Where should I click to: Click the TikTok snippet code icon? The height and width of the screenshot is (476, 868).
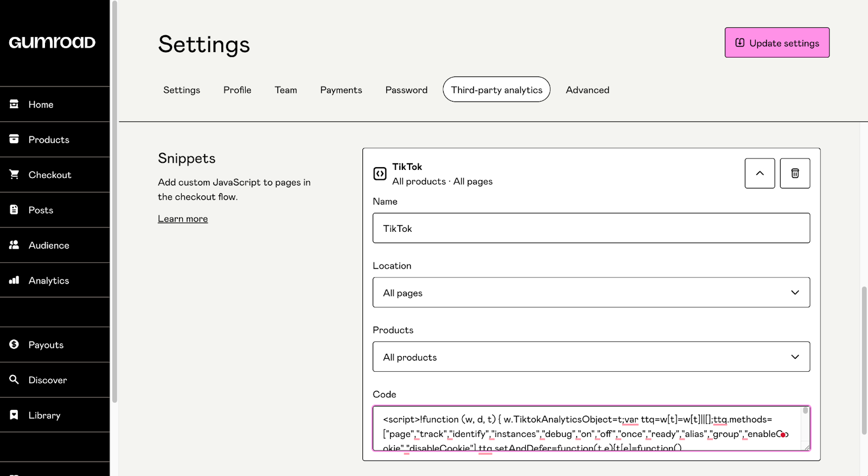click(x=380, y=174)
